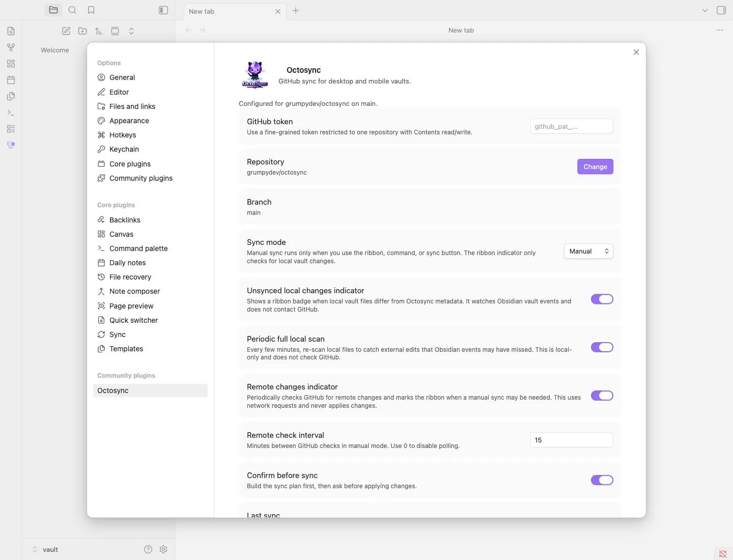Click the Octosync logo image
Screen dimensions: 733x560
(255, 75)
